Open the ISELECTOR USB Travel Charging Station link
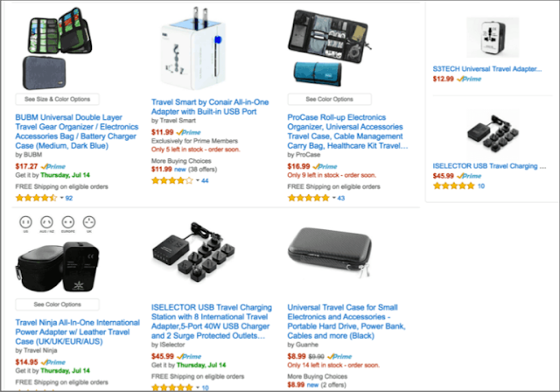Viewport: 560px width, 392px height. point(212,321)
